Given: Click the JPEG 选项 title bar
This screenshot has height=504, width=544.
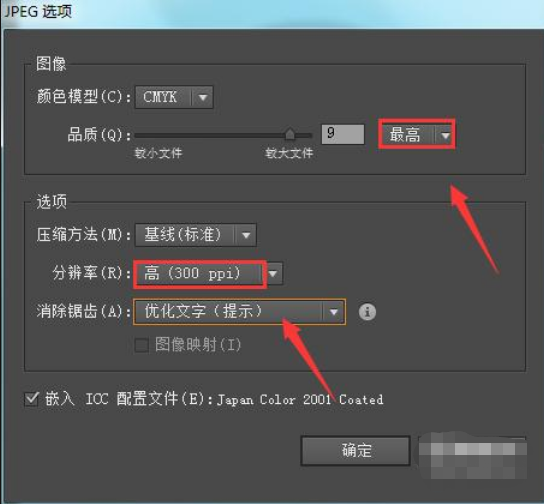Looking at the screenshot, I should [272, 12].
